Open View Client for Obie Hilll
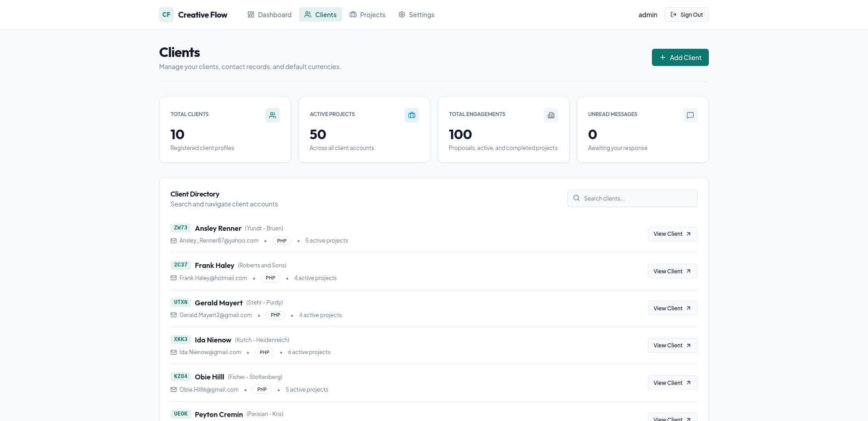The height and width of the screenshot is (421, 868). point(672,383)
